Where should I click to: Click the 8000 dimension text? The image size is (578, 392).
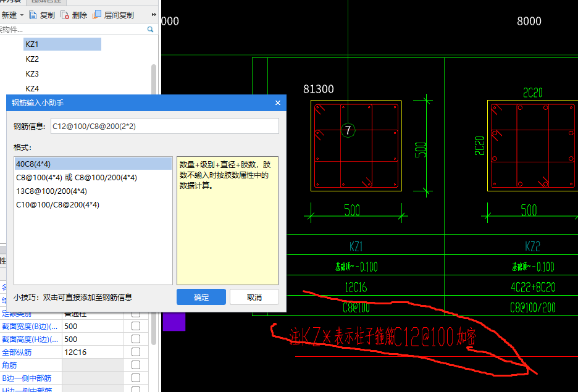tap(529, 22)
